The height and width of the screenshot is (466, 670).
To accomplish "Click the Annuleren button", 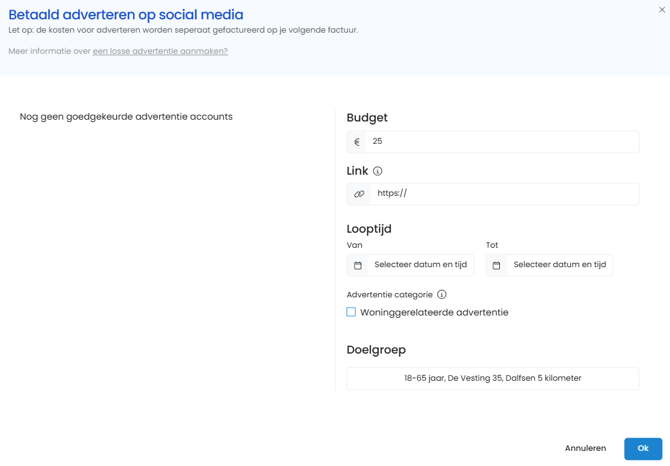I will pyautogui.click(x=585, y=448).
